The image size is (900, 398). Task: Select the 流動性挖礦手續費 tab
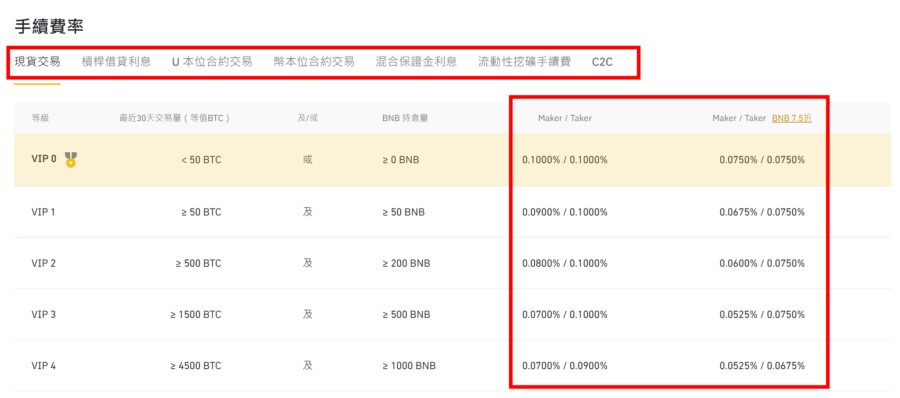(525, 61)
